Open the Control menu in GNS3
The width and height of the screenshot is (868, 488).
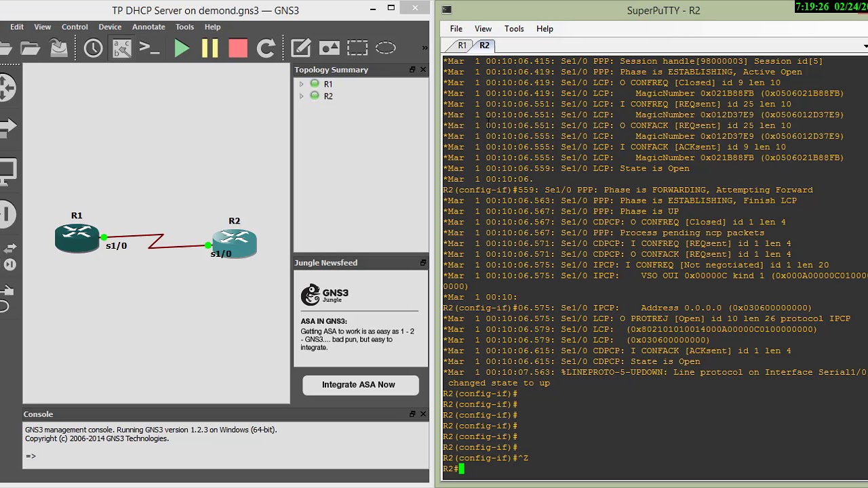pos(75,27)
